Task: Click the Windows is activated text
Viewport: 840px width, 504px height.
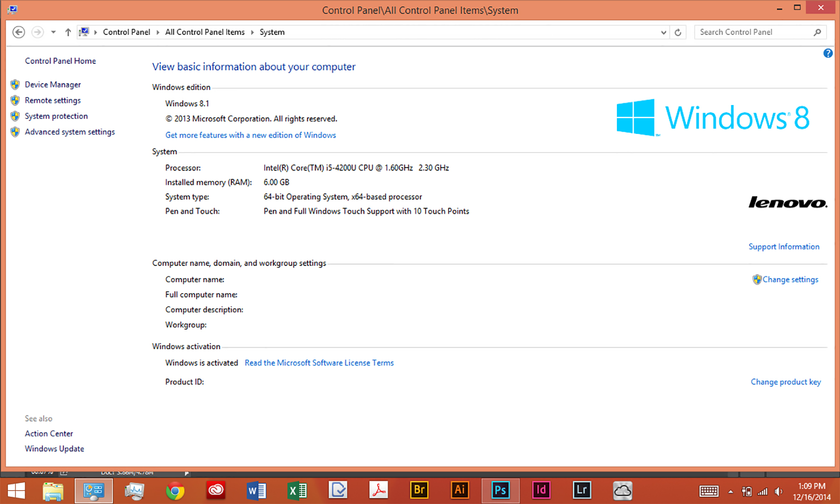Action: 202,363
